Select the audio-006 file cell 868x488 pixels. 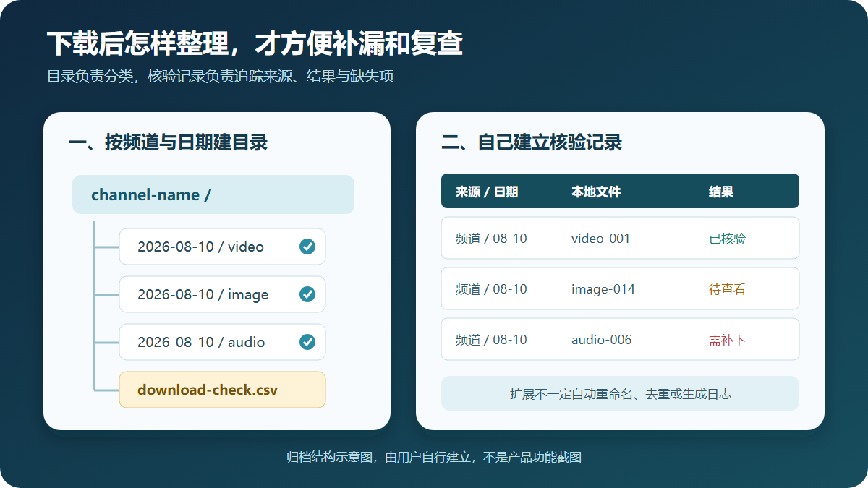point(602,339)
